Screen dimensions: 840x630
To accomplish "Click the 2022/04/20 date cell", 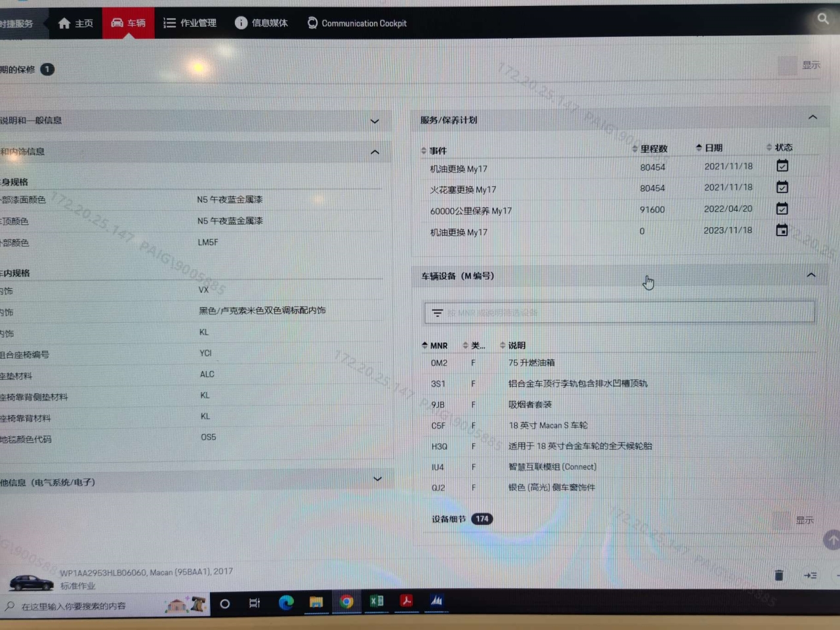I will tap(728, 209).
